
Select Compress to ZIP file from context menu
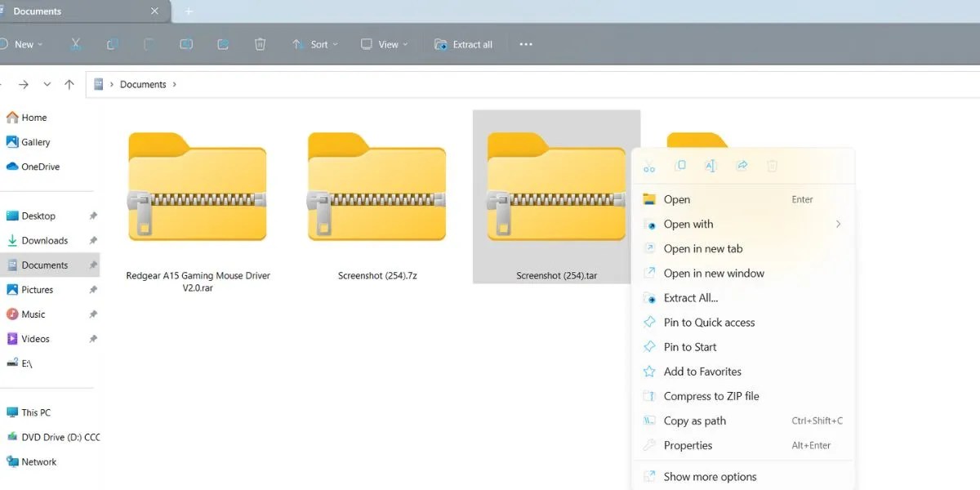(x=710, y=396)
